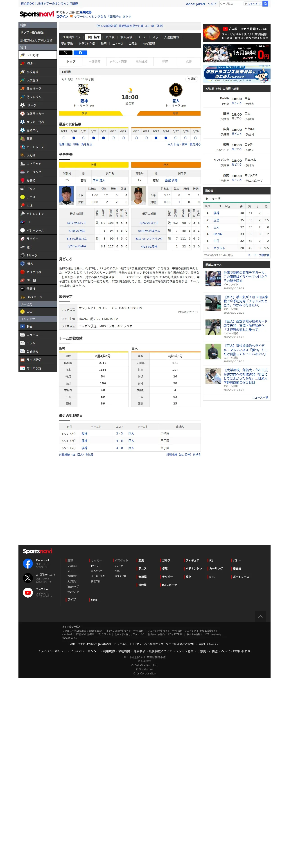
Task: Open F1 in the sidebar
Action: 37,222
